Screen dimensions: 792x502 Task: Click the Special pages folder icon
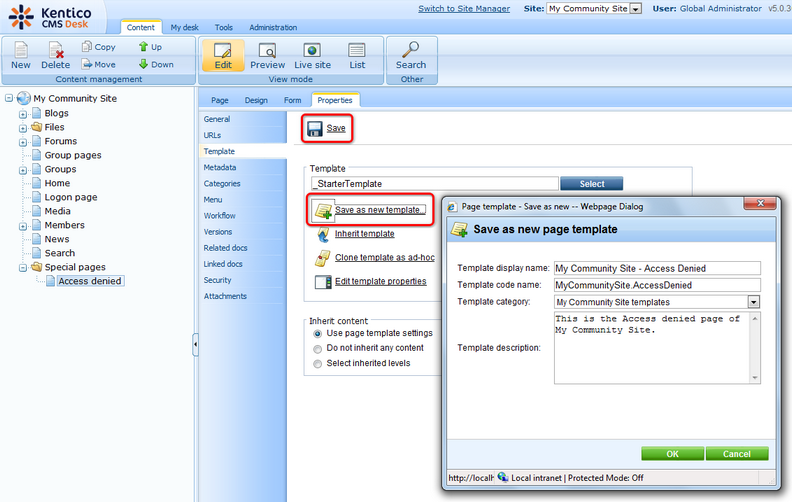pyautogui.click(x=36, y=267)
